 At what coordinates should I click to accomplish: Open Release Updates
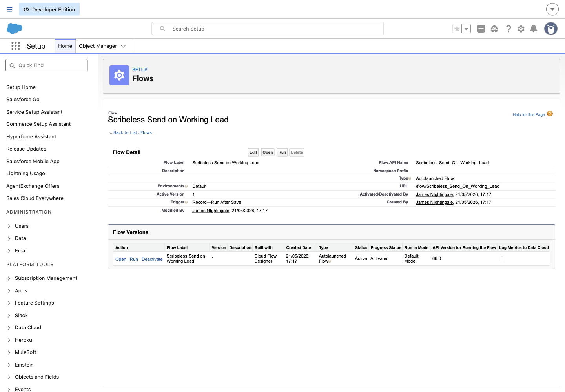tap(26, 149)
